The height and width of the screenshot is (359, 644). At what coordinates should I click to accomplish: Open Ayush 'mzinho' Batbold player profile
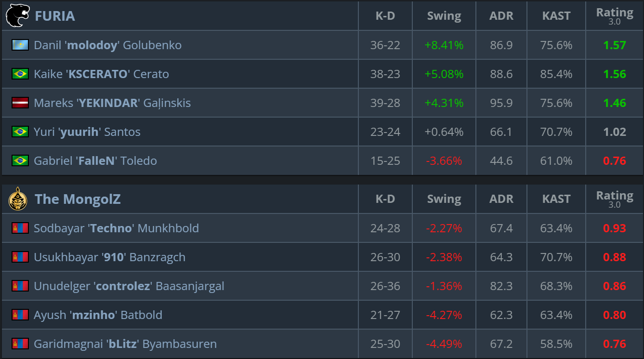(x=98, y=315)
